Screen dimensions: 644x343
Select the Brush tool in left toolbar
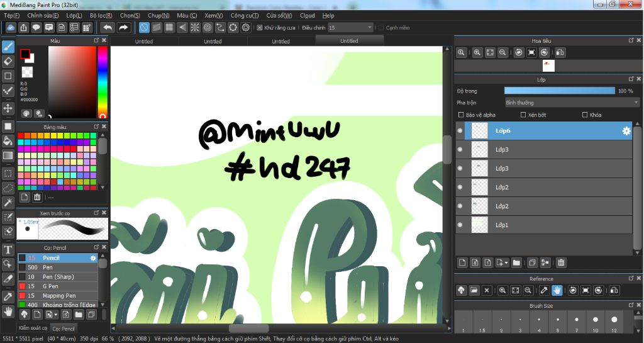[x=8, y=47]
